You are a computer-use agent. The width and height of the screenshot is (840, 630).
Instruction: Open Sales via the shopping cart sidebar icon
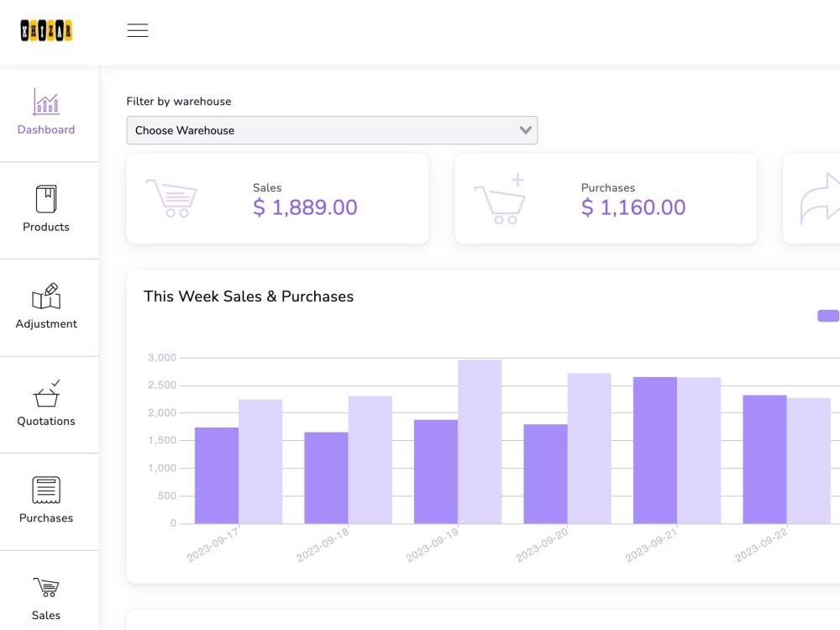pos(46,587)
